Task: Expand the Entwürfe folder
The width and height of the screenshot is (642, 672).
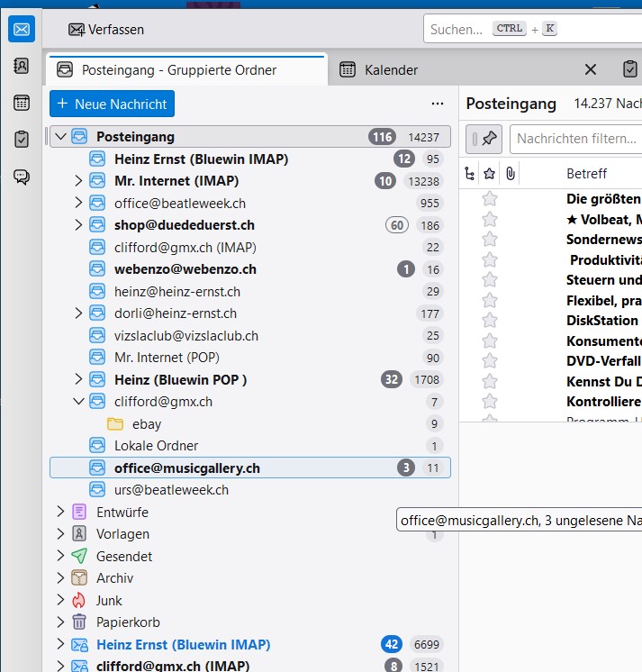Action: (60, 512)
